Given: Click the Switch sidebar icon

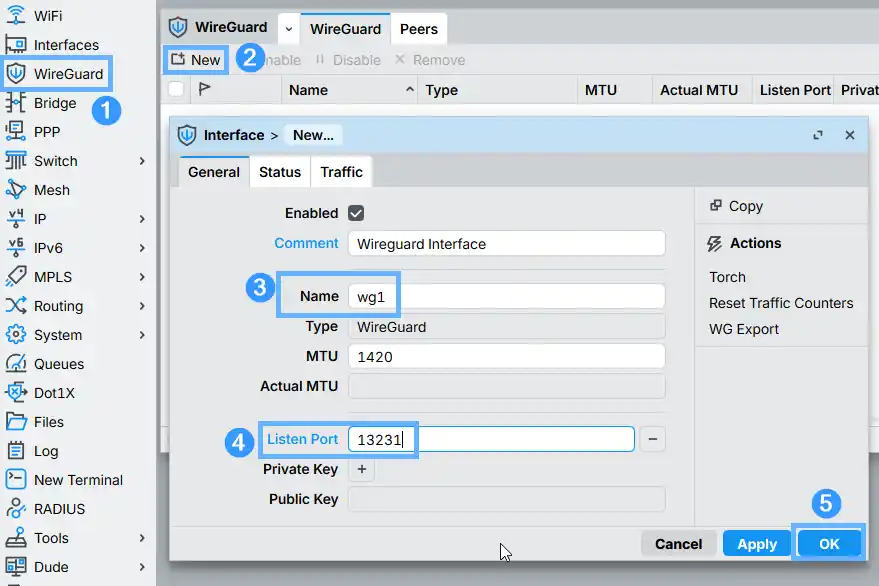Looking at the screenshot, I should pyautogui.click(x=16, y=161).
